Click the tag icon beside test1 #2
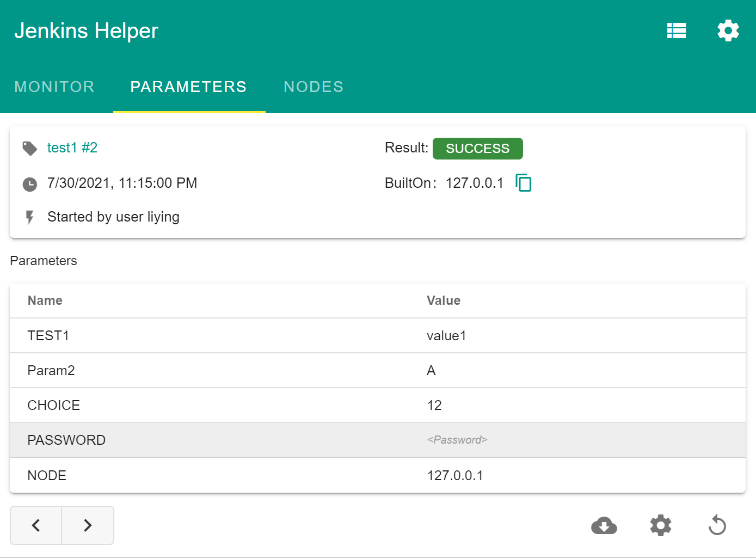The width and height of the screenshot is (756, 558). [x=29, y=148]
